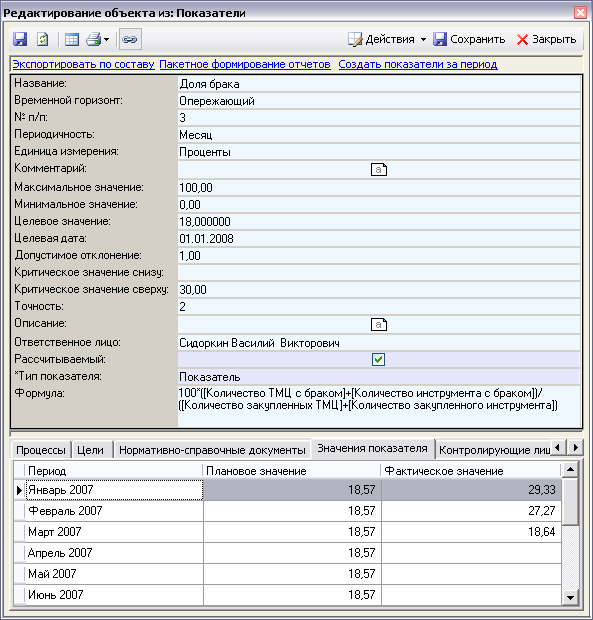Image resolution: width=593 pixels, height=620 pixels.
Task: Click the Закрыть close button
Action: (546, 39)
